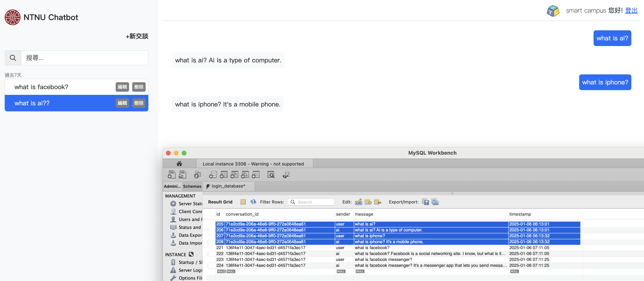Click the Server Status play icon

click(173, 204)
